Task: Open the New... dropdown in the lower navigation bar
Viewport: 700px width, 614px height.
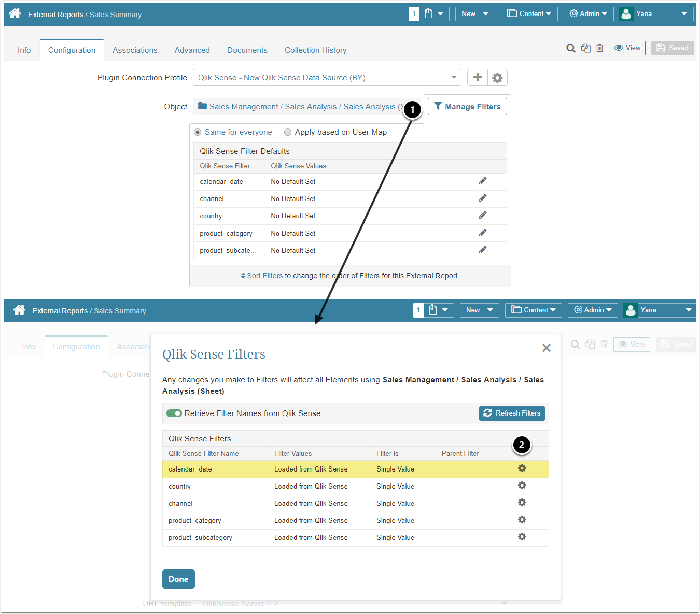Action: tap(480, 310)
